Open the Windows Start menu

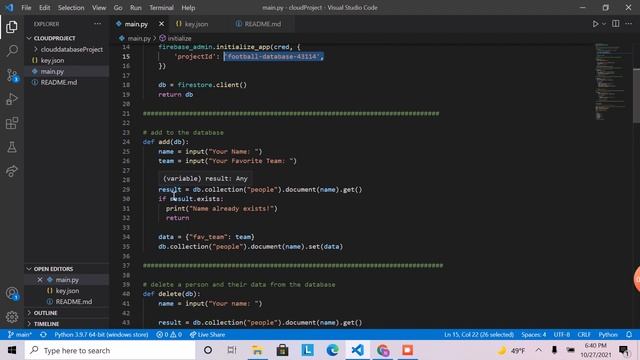pyautogui.click(x=12, y=350)
